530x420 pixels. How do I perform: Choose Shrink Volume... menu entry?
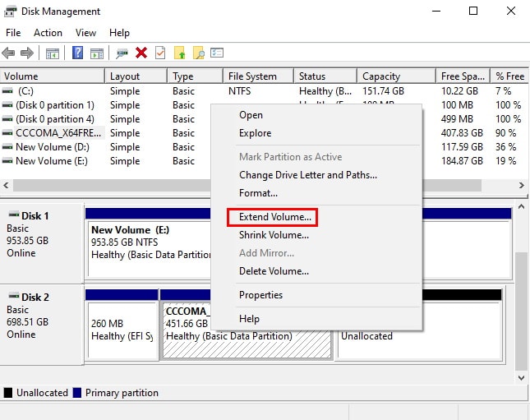[316, 235]
